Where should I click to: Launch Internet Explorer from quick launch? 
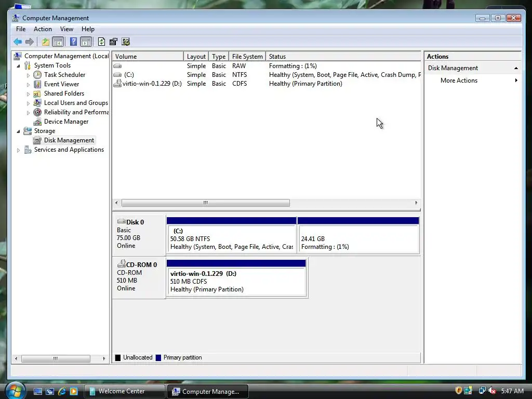62,391
